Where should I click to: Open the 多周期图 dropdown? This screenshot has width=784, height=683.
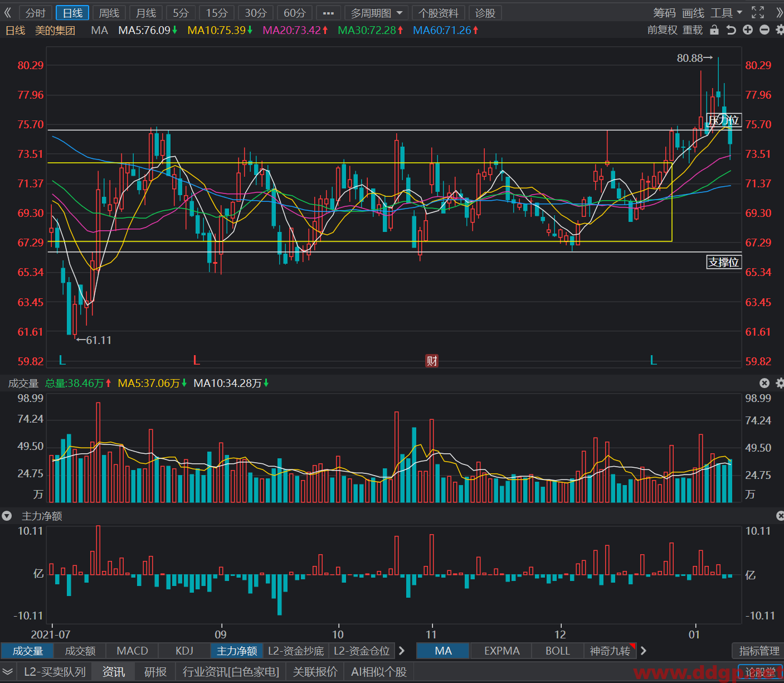(x=377, y=13)
